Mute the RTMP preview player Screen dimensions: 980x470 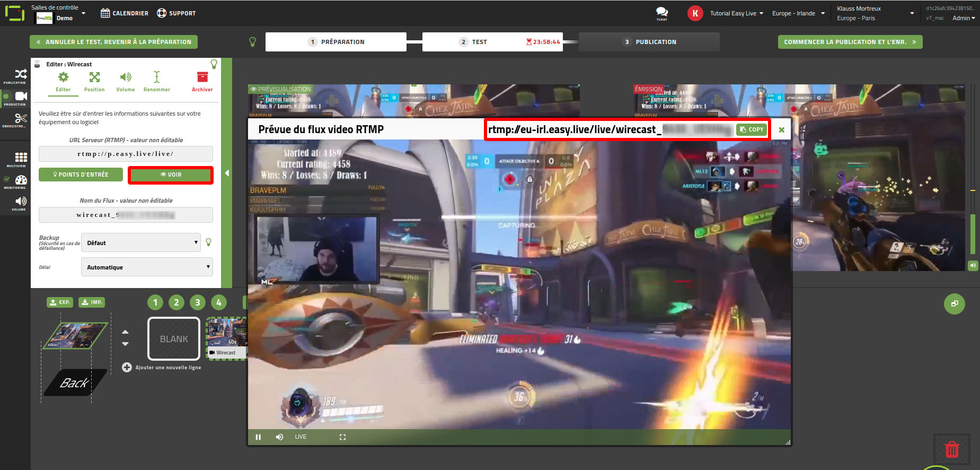279,437
